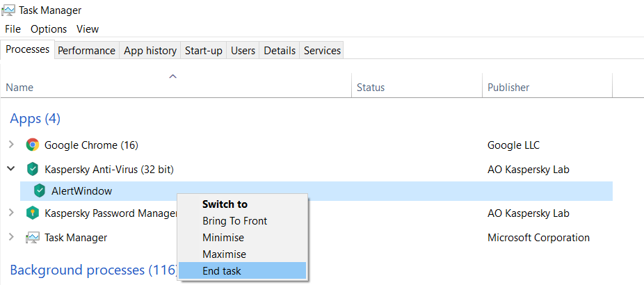644x285 pixels.
Task: Click the AlertWindow shield icon
Action: pos(40,191)
